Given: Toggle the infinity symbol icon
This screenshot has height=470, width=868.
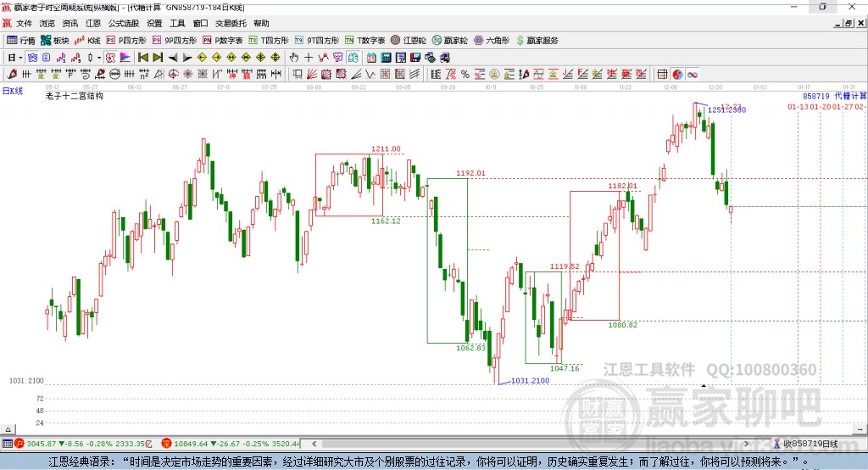Looking at the screenshot, I should pyautogui.click(x=693, y=75).
